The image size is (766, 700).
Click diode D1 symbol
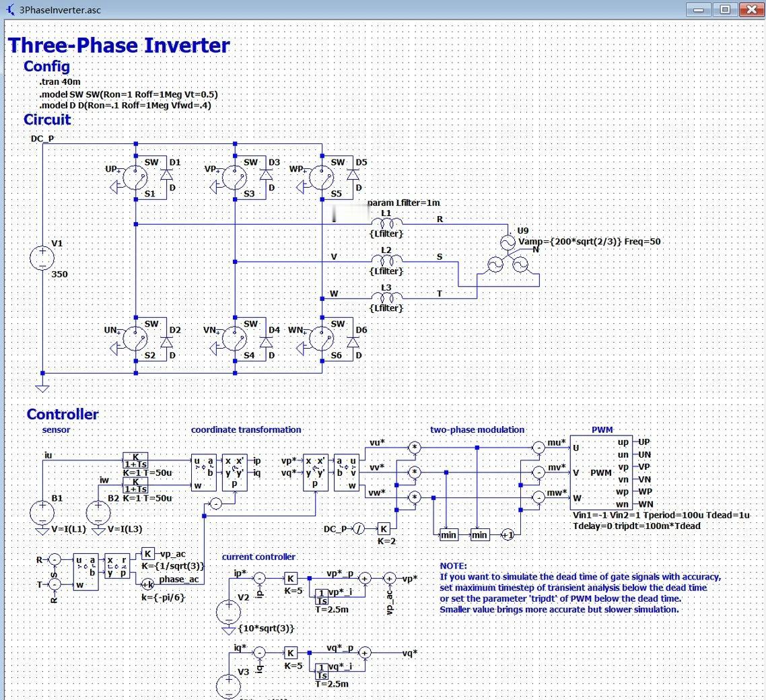pos(166,175)
